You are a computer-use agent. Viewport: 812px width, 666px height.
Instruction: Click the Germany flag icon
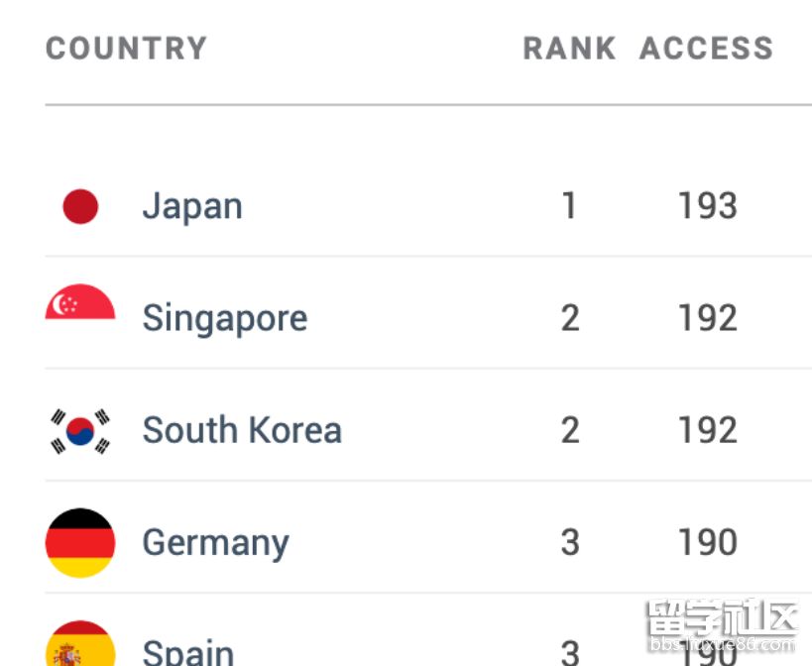pos(80,543)
